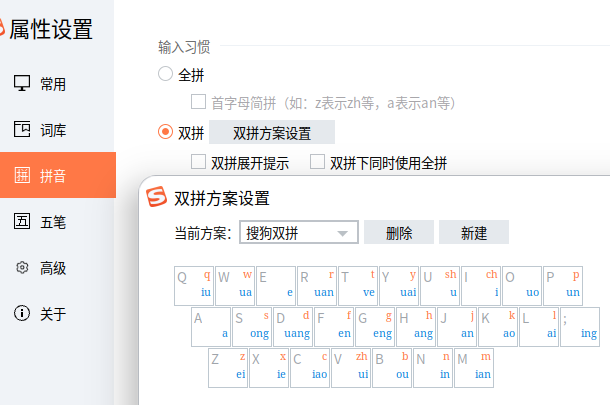Enable 双拼展开提示 checkbox
610x405 pixels.
click(x=198, y=161)
